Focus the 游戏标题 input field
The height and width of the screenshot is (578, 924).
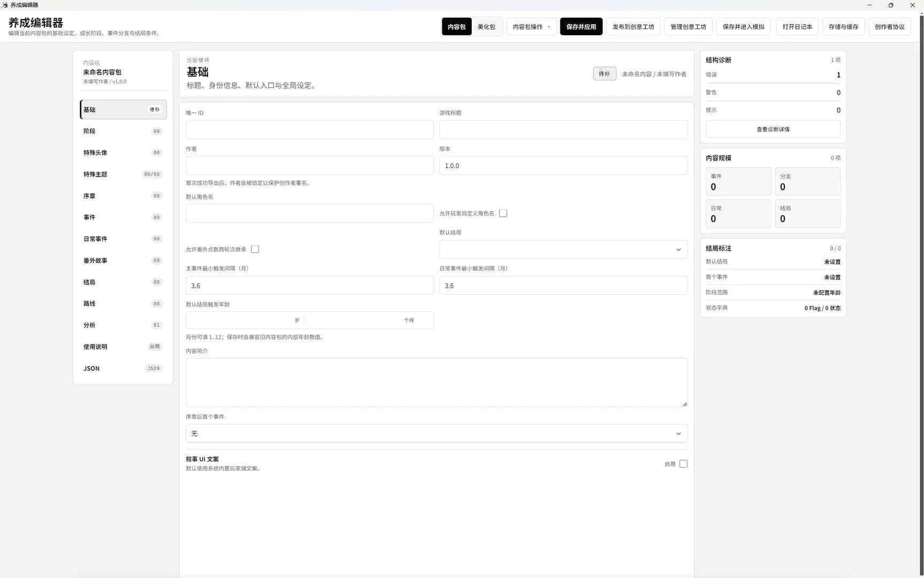pyautogui.click(x=563, y=130)
